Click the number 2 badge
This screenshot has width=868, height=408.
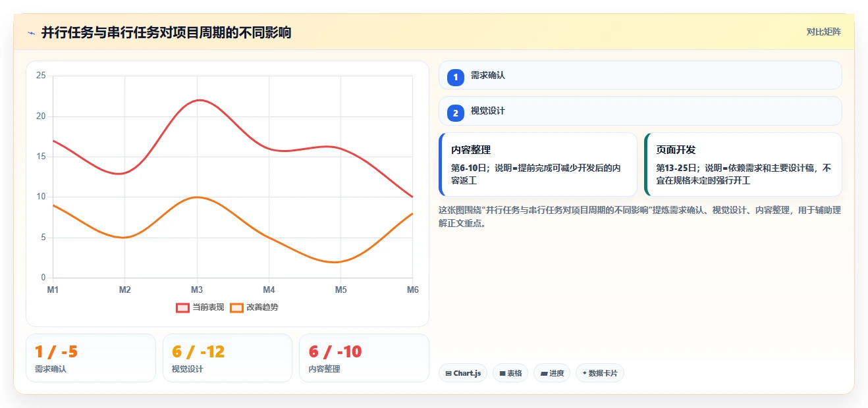point(455,113)
